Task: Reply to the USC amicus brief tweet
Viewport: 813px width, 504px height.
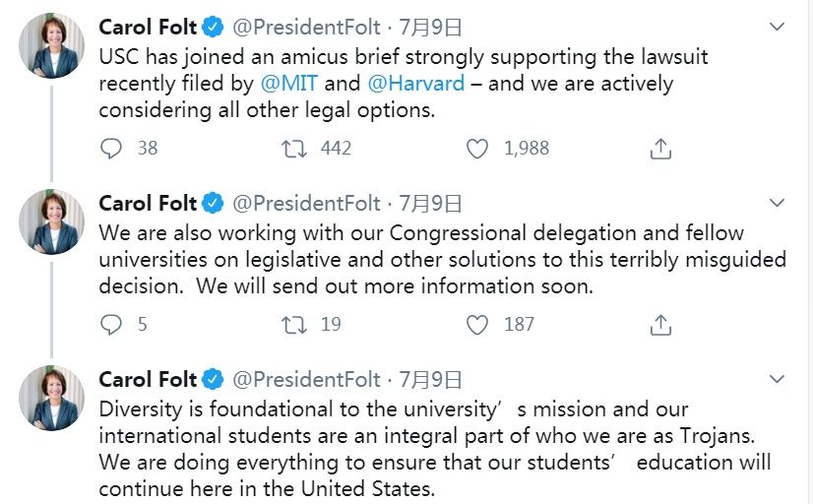Action: (x=112, y=149)
